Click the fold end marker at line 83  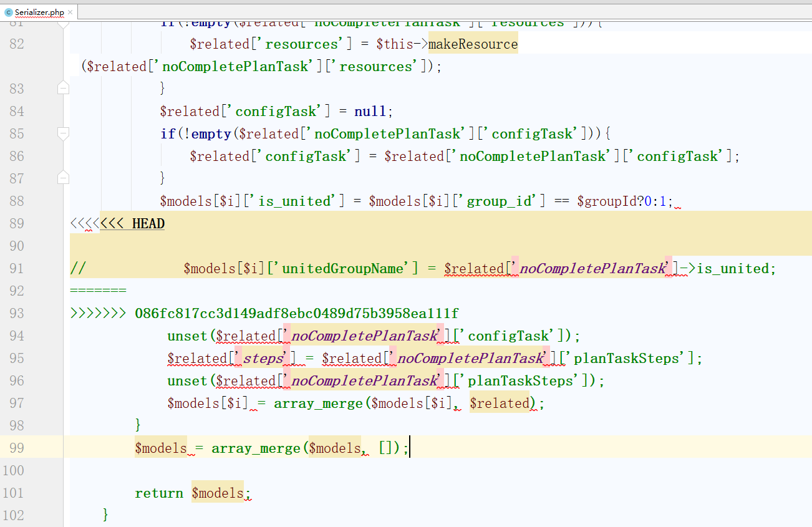[x=63, y=89]
